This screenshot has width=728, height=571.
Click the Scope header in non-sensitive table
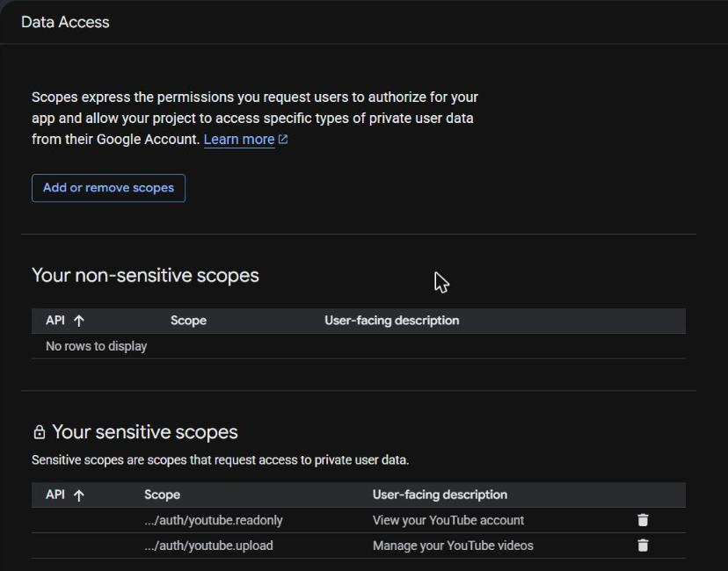click(188, 321)
